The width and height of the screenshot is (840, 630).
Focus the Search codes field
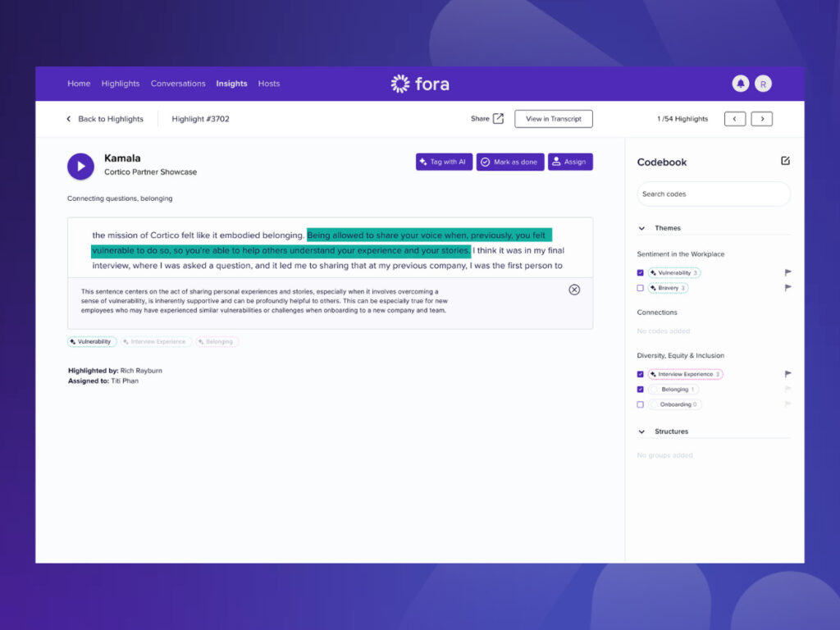tap(714, 194)
